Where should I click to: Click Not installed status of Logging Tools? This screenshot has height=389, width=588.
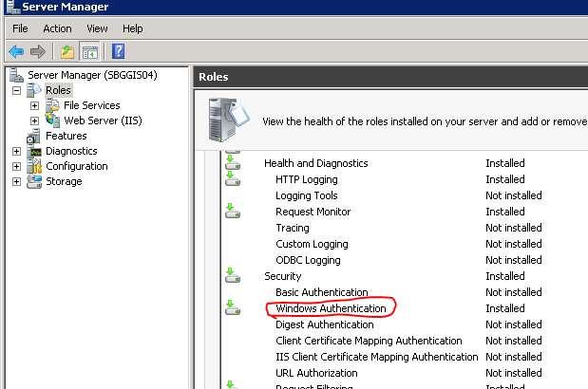514,195
